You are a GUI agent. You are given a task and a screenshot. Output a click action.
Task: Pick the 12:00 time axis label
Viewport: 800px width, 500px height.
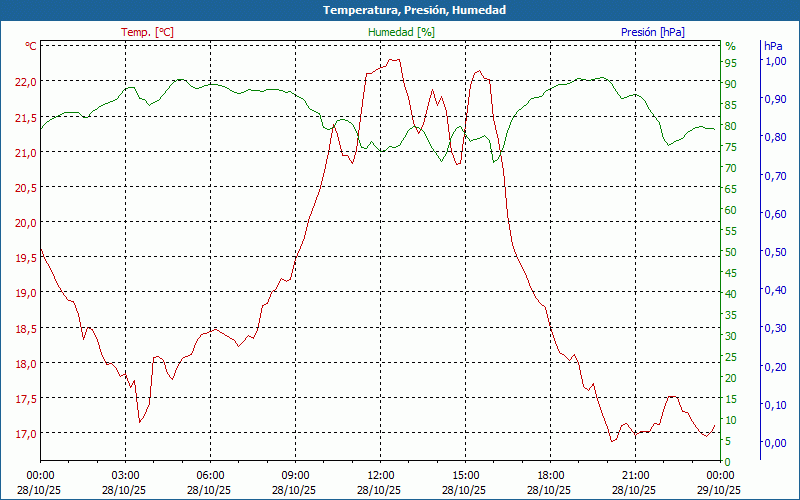(380, 475)
